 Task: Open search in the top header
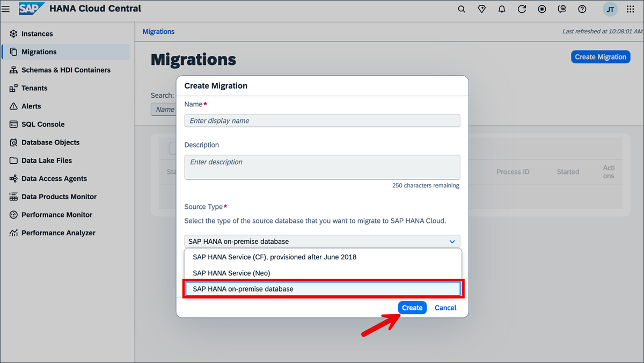[462, 9]
